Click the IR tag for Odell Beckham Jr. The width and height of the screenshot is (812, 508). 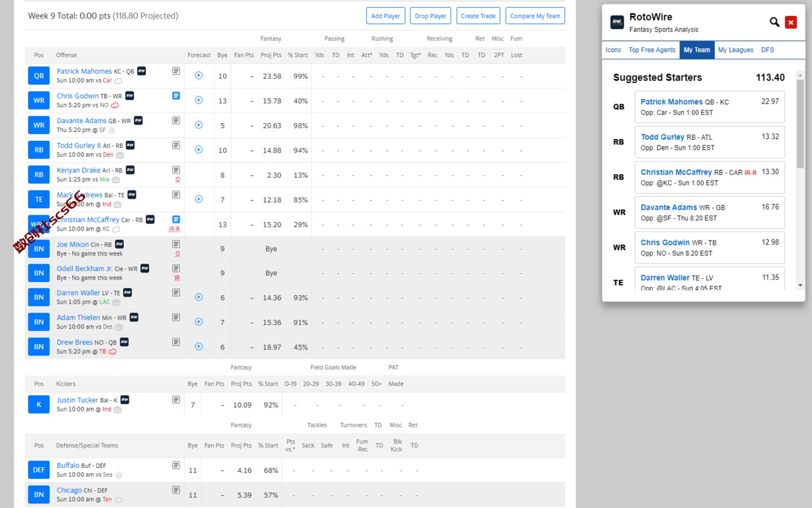pos(178,278)
